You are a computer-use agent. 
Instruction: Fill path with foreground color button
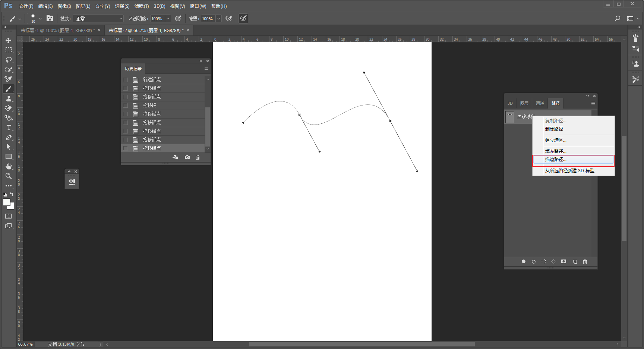pos(524,262)
